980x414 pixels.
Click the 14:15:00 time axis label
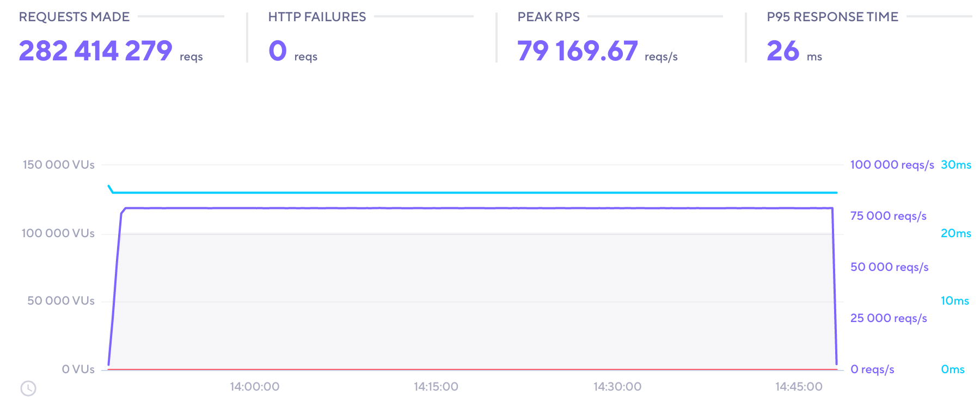click(436, 387)
